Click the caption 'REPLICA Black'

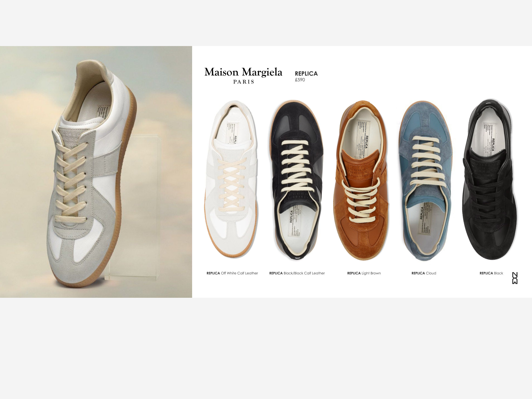coord(491,273)
